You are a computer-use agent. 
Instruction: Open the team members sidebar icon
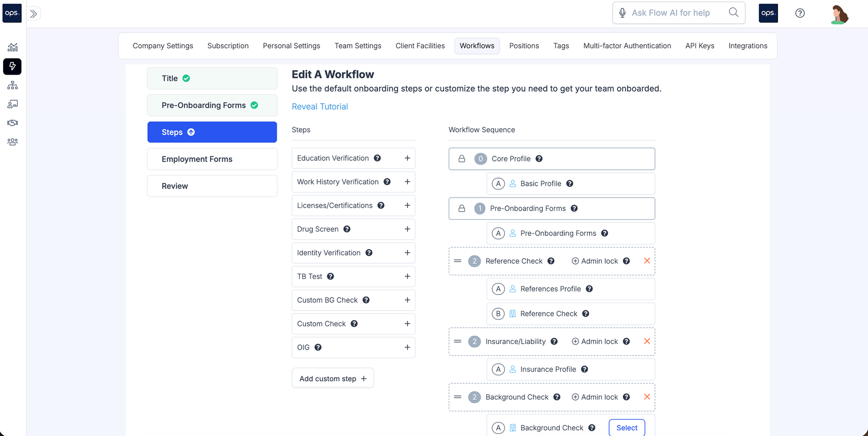12,142
